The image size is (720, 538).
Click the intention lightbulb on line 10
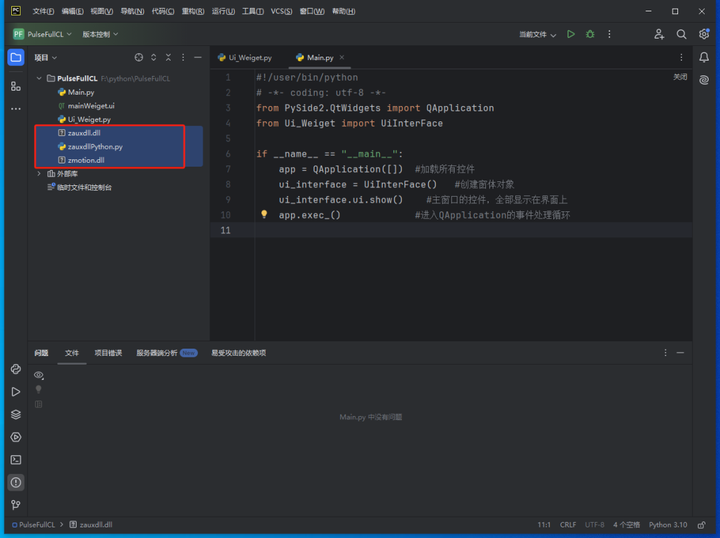pos(264,214)
